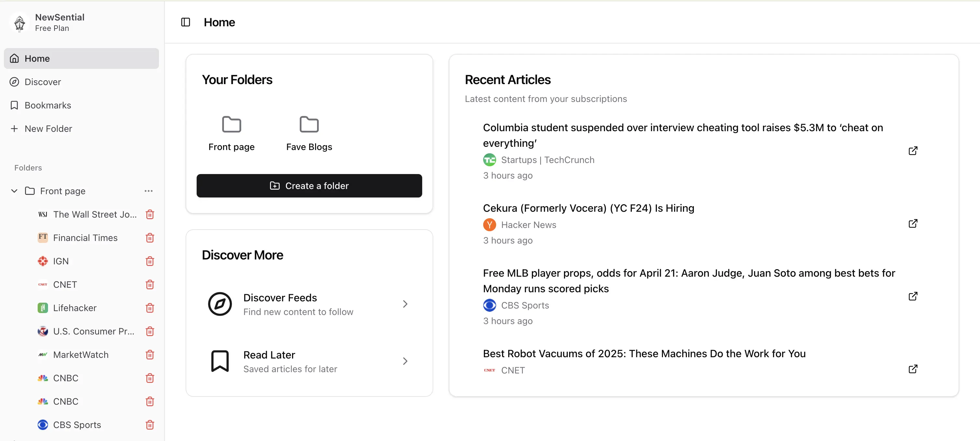Toggle the sidebar panel icon

(185, 22)
